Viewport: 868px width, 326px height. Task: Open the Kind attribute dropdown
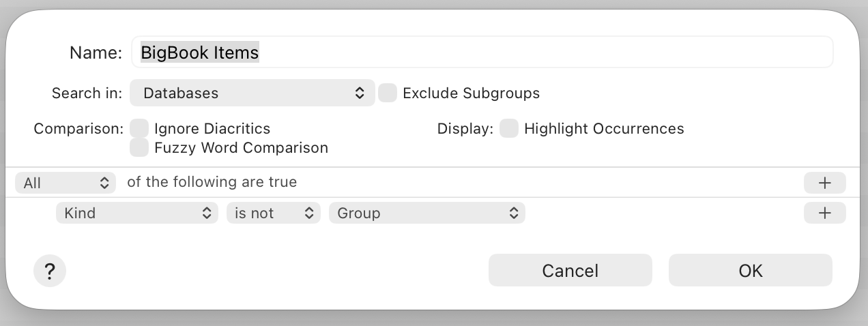[137, 213]
